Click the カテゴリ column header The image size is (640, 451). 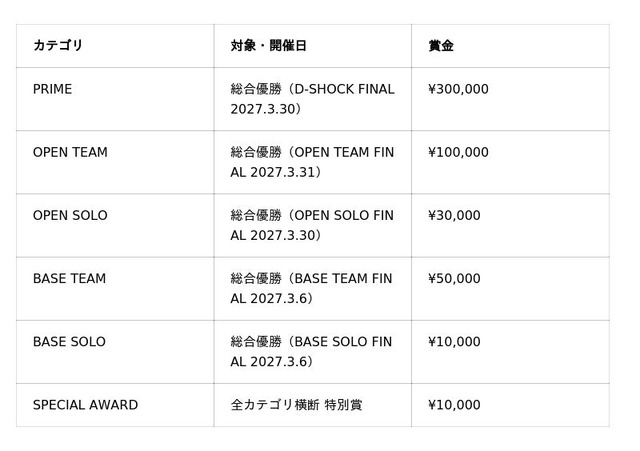click(115, 46)
